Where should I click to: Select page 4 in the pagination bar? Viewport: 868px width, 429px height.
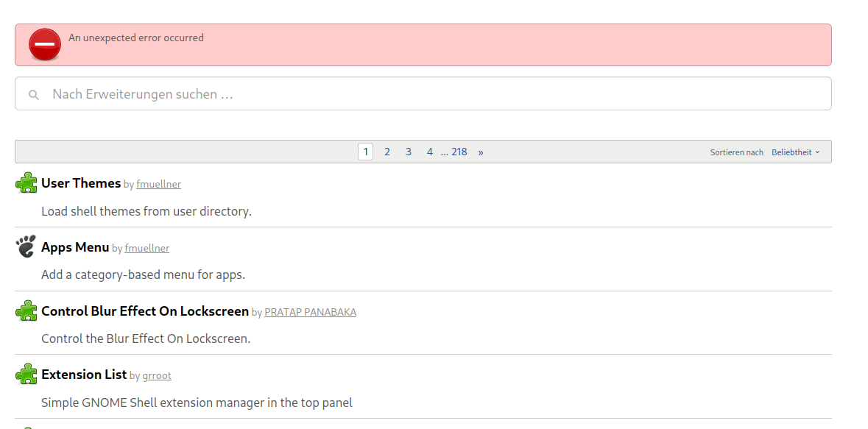click(x=430, y=152)
